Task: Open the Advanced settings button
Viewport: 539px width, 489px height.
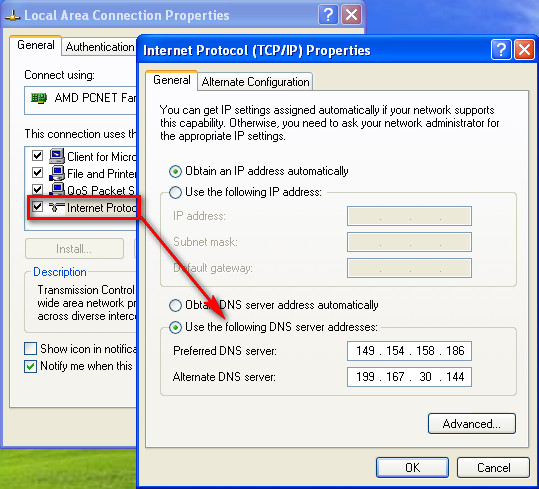Action: pos(472,424)
